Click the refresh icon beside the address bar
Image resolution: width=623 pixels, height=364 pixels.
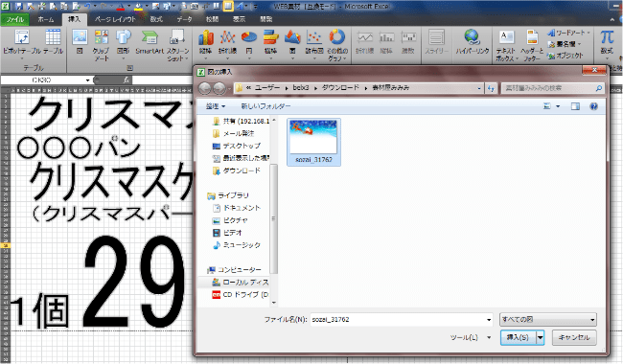491,88
